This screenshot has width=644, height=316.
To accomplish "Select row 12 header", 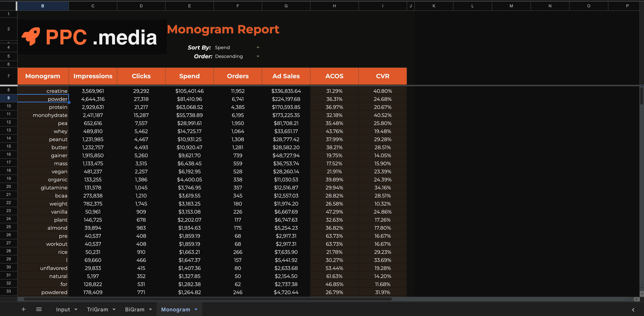I will coord(8,122).
